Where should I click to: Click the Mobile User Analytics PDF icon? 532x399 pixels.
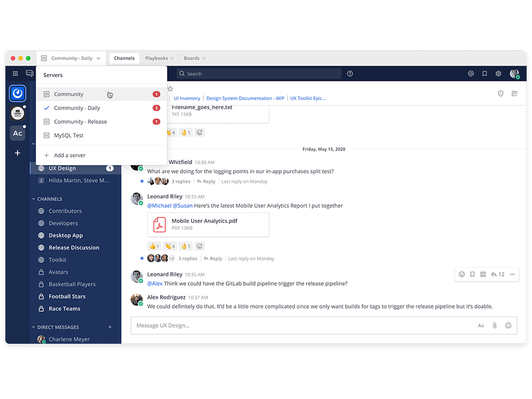pyautogui.click(x=159, y=225)
